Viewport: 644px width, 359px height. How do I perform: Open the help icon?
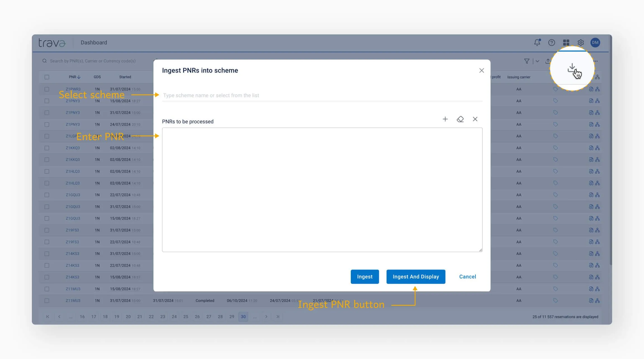552,42
